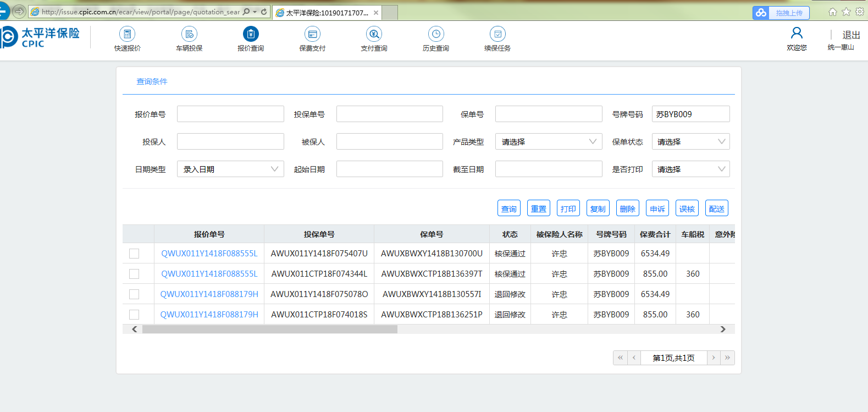Select the 保费支付 premium payment icon

[312, 35]
